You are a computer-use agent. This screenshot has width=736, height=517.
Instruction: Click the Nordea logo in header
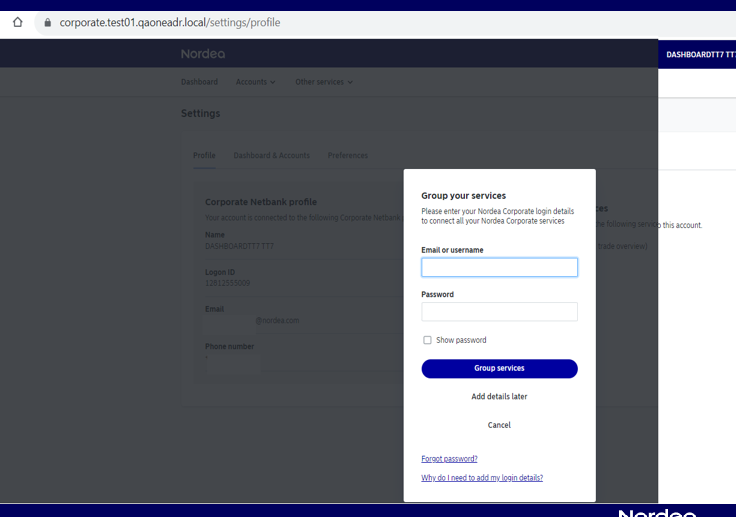203,54
